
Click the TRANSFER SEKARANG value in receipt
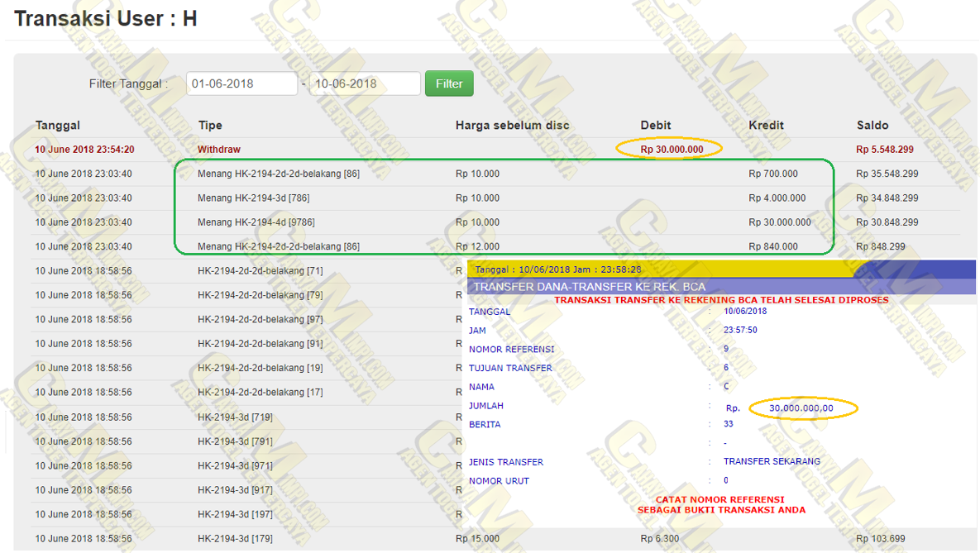(772, 461)
